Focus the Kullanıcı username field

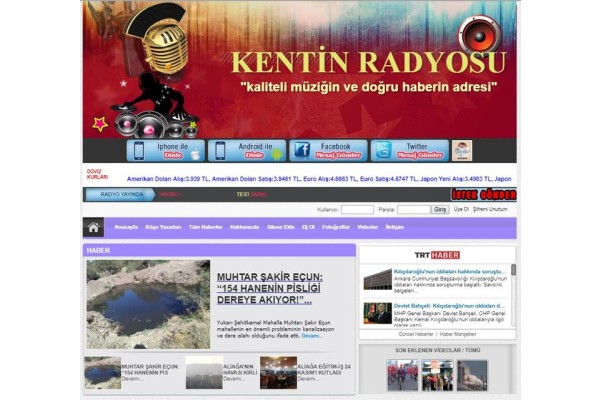(357, 209)
